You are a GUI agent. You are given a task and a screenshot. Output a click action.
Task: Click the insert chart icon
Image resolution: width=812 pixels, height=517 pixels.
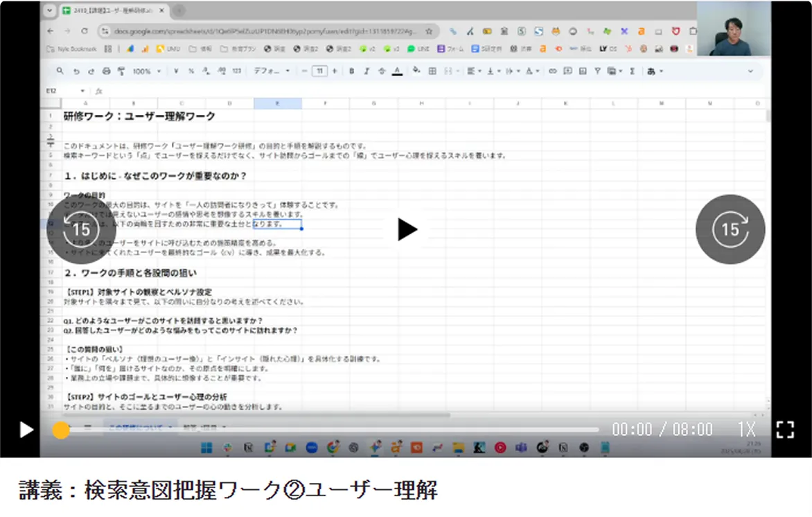point(583,71)
